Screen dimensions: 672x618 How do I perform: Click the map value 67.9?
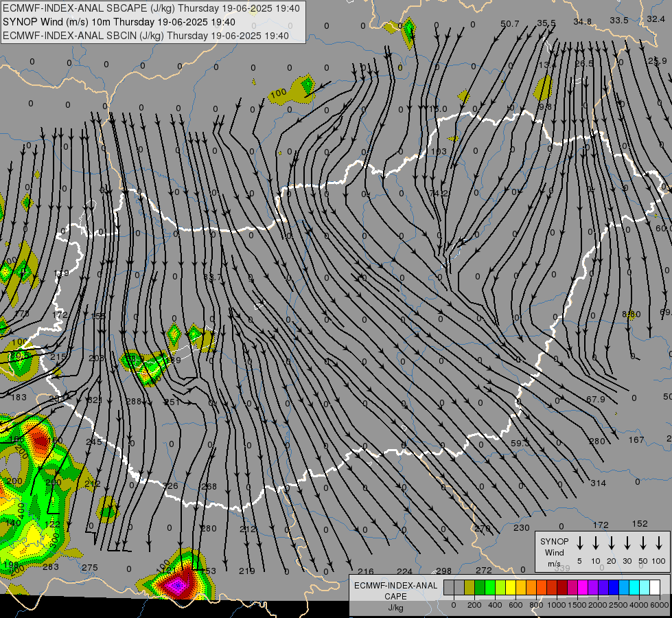(596, 399)
